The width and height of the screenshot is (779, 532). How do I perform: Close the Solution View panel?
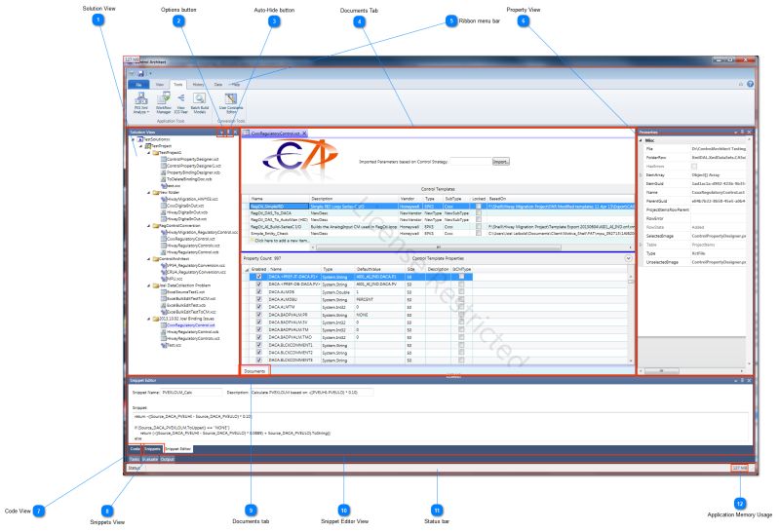pyautogui.click(x=235, y=133)
